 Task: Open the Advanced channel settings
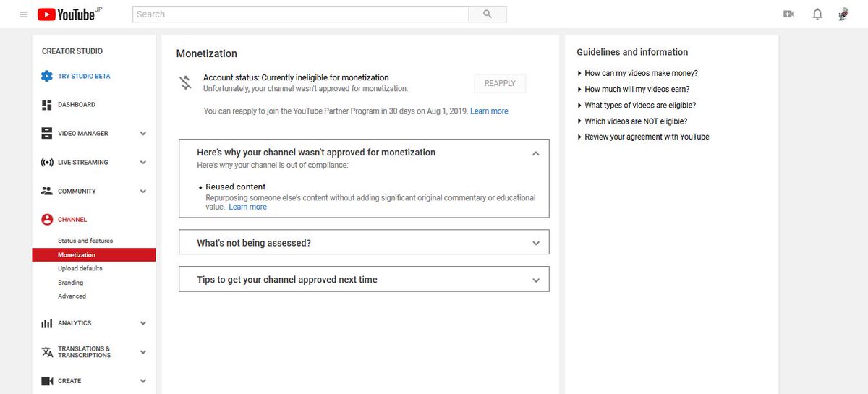72,296
